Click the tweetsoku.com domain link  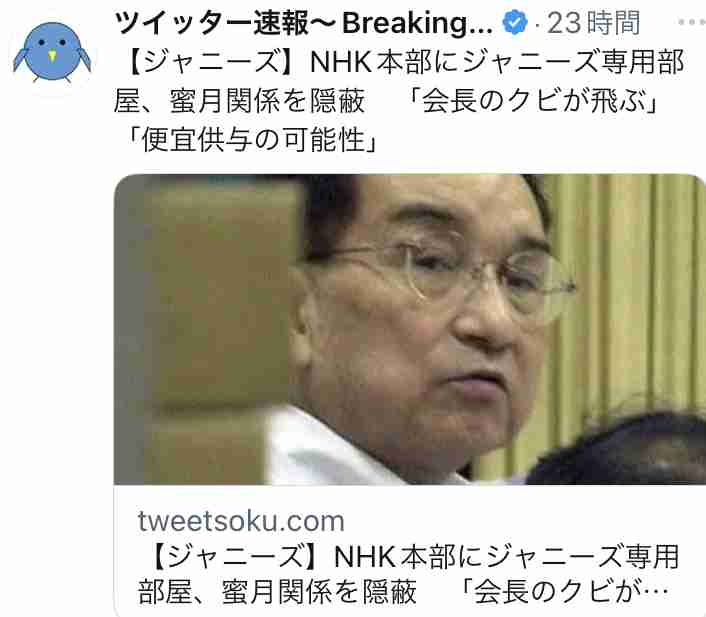coord(241,521)
